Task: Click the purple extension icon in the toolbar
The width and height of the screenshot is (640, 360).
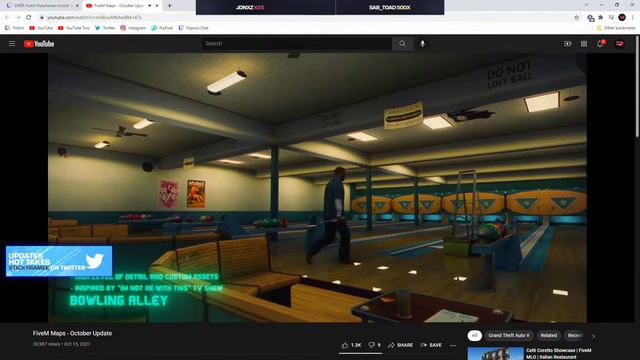Action: (x=590, y=18)
